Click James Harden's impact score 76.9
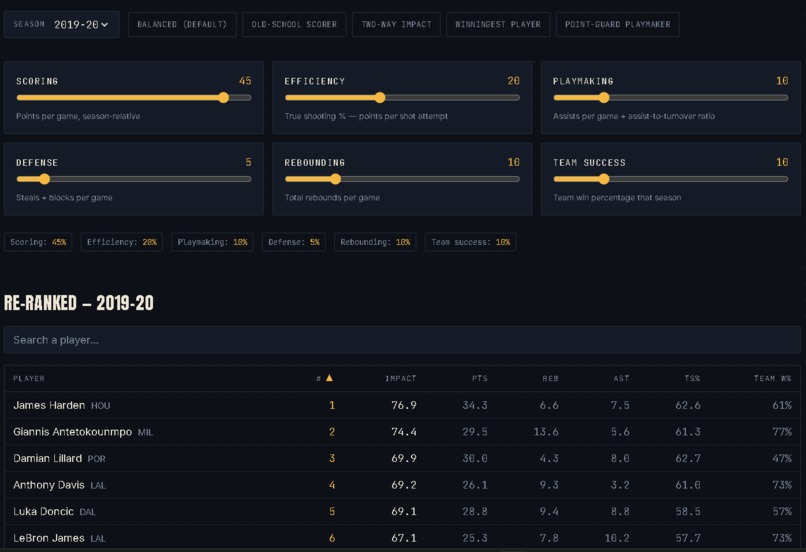This screenshot has height=552, width=806. (404, 405)
